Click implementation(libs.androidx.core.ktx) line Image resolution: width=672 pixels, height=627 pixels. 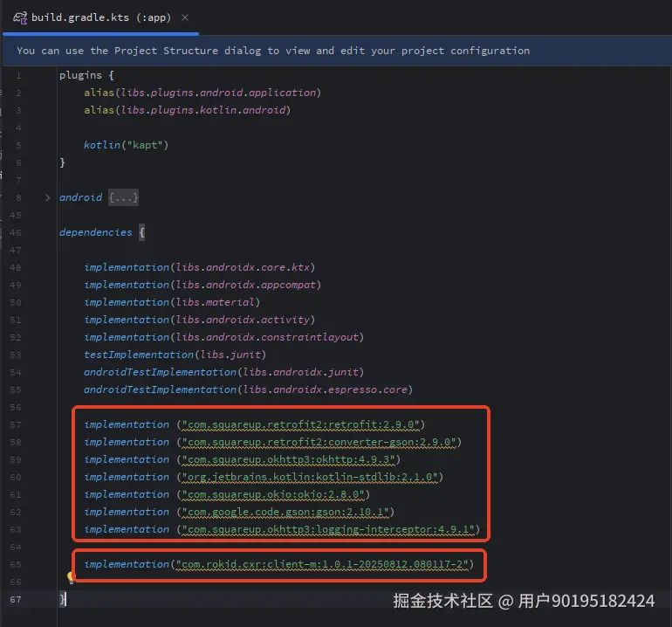point(199,267)
